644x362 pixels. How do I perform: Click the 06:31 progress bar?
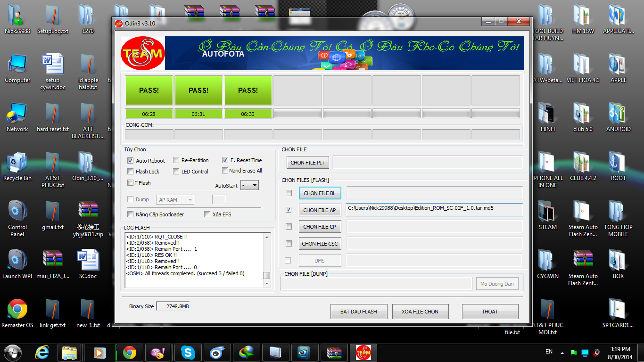pyautogui.click(x=198, y=114)
